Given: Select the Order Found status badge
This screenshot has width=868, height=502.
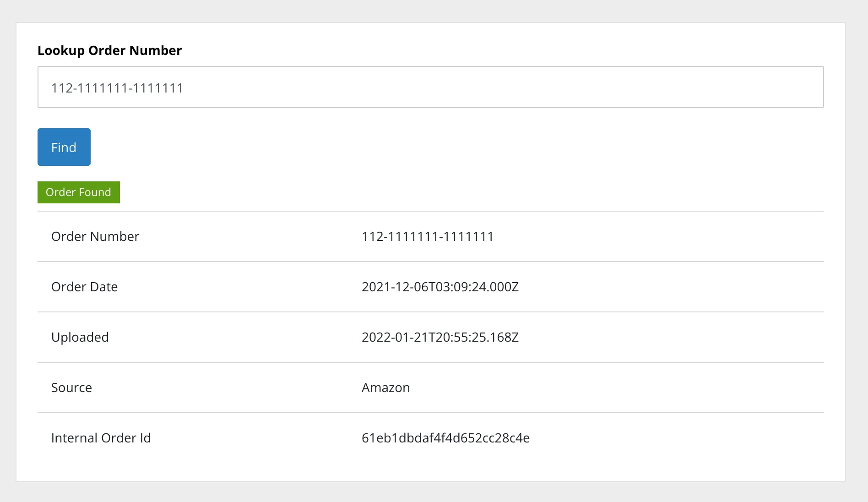Looking at the screenshot, I should 78,192.
